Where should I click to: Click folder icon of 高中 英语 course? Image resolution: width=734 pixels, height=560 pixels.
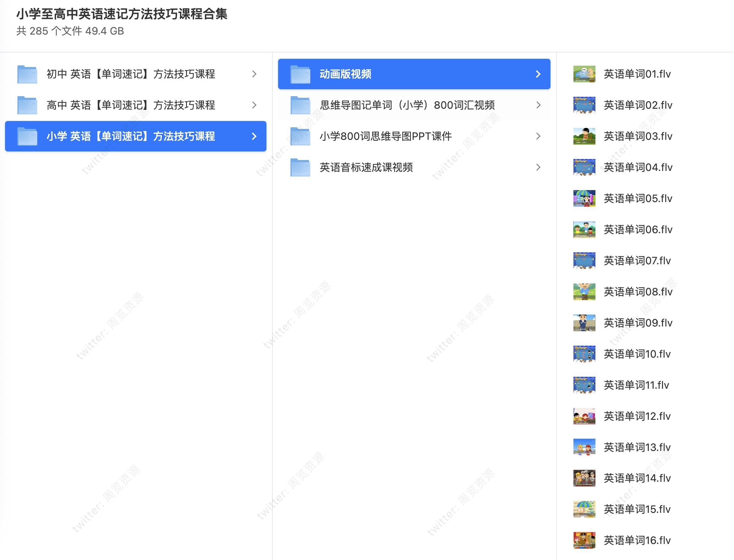coord(27,105)
